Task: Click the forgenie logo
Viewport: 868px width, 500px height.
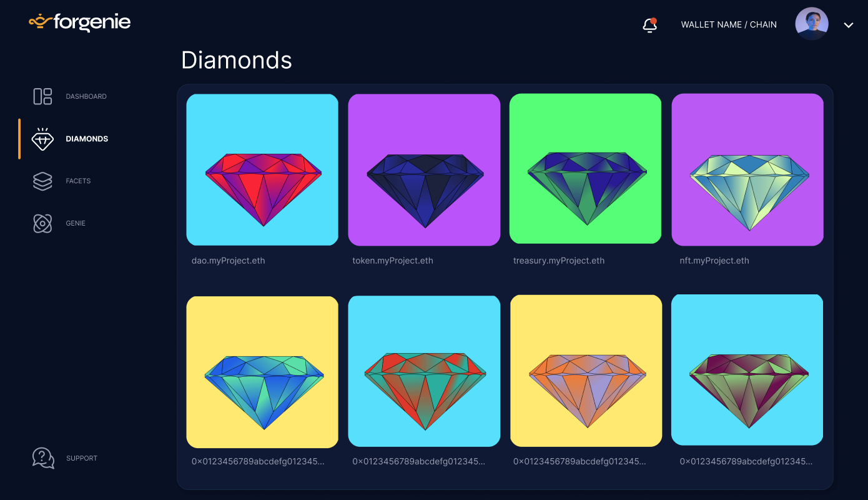Action: point(80,22)
